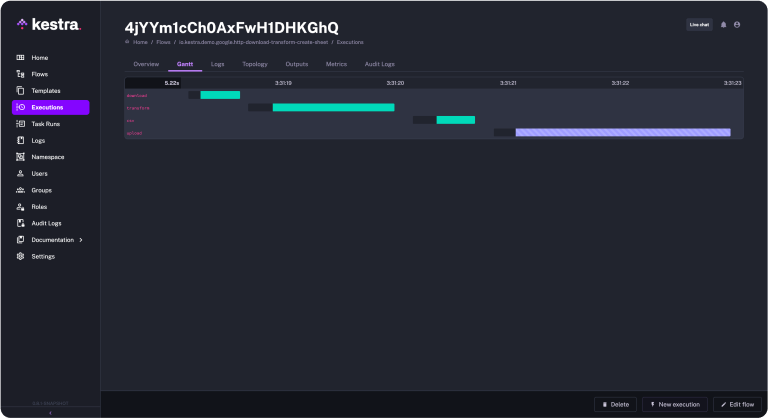Open the user profile icon

737,24
